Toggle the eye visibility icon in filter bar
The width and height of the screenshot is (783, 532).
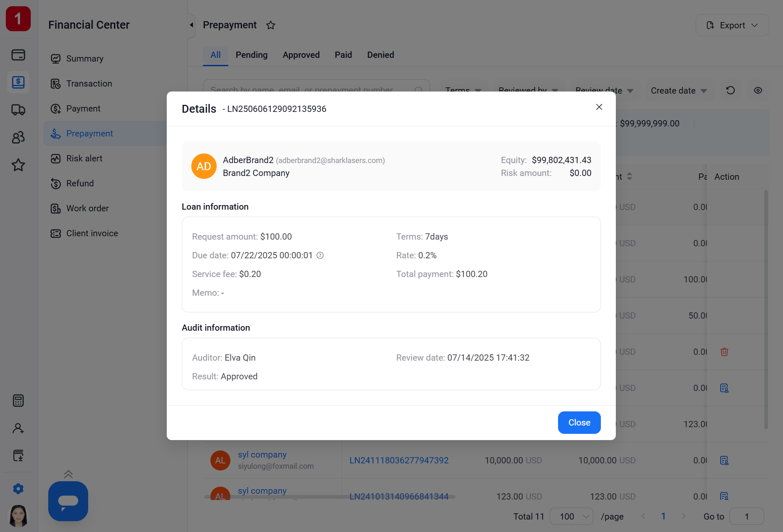coord(758,90)
